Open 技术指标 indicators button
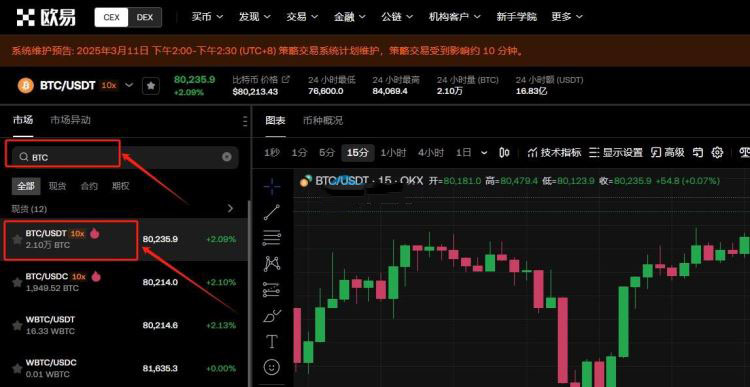The image size is (750, 387). coord(554,153)
